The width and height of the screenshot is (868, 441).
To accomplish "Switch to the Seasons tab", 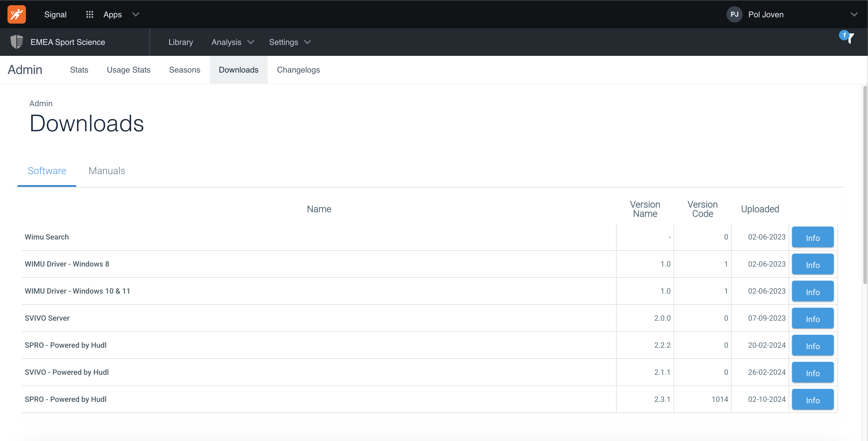I will tap(184, 70).
